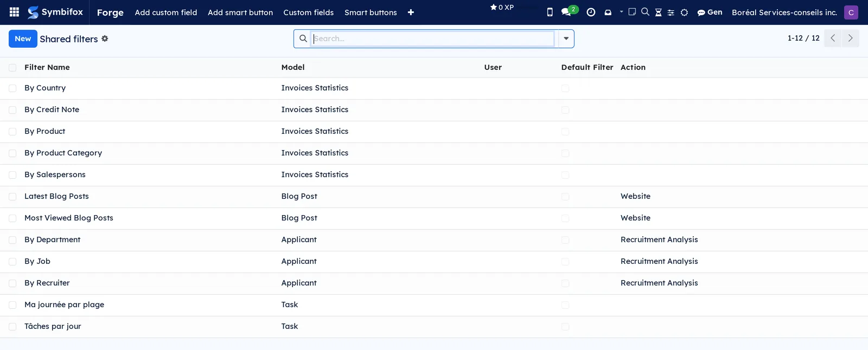Click the inbox tray icon
This screenshot has width=868, height=350.
pyautogui.click(x=608, y=12)
